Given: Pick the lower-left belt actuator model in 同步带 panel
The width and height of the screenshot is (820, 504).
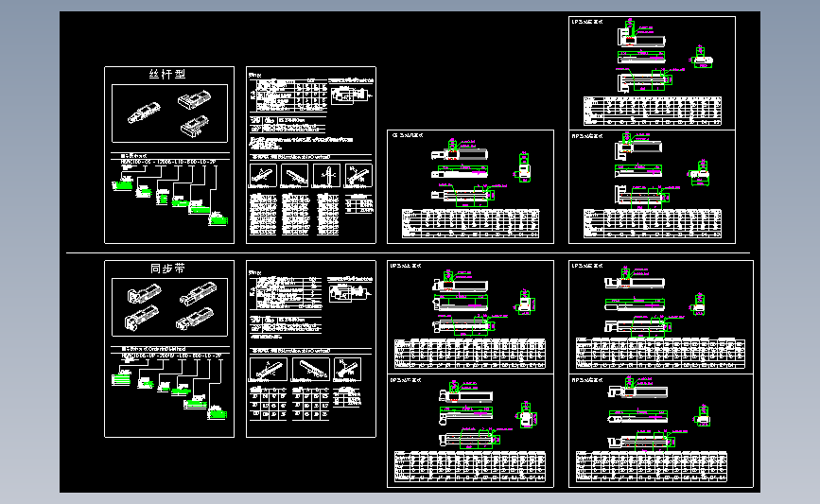Looking at the screenshot, I should pos(141,319).
